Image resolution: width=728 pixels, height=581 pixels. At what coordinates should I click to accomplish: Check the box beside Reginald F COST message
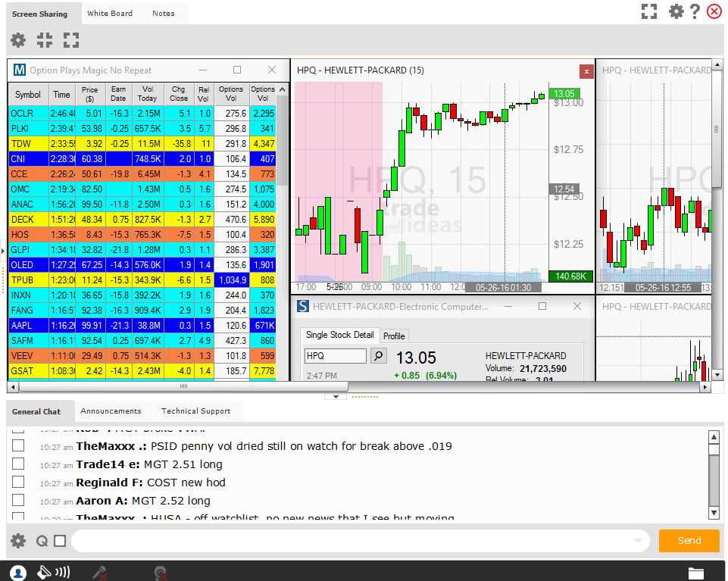coord(18,482)
